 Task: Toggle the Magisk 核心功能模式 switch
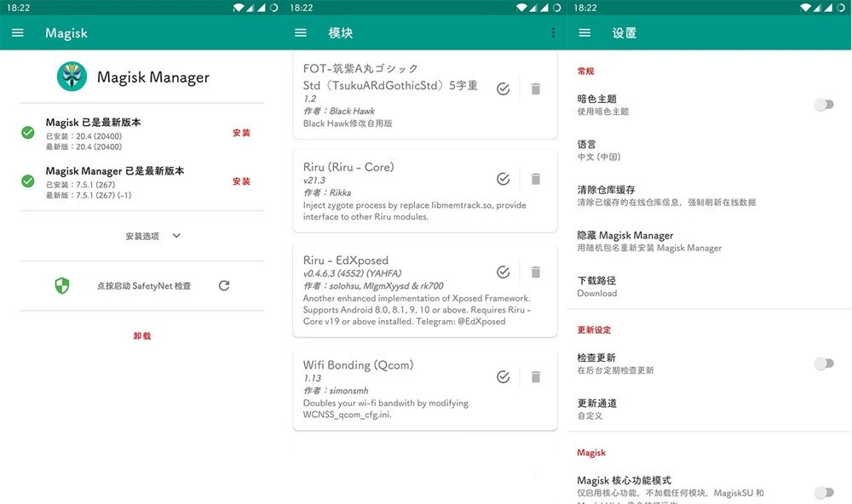tap(823, 492)
